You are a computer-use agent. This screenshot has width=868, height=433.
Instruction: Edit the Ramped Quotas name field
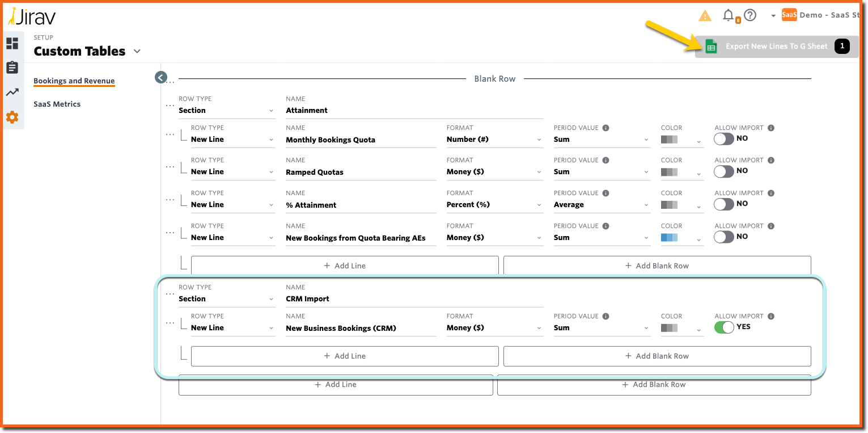pyautogui.click(x=361, y=172)
